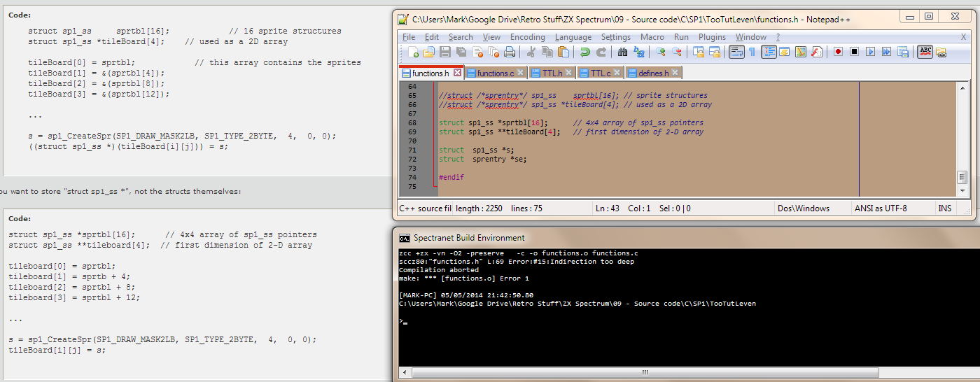980x382 pixels.
Task: Toggle the ABC spell check button
Action: [925, 52]
